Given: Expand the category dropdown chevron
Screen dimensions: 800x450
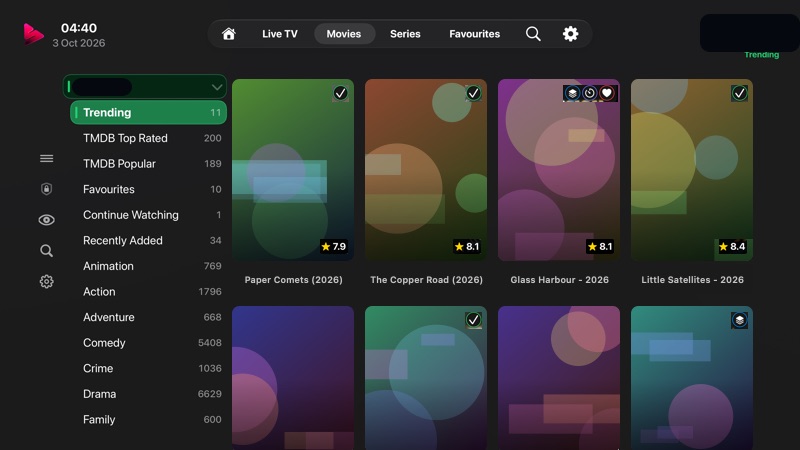Looking at the screenshot, I should (217, 87).
